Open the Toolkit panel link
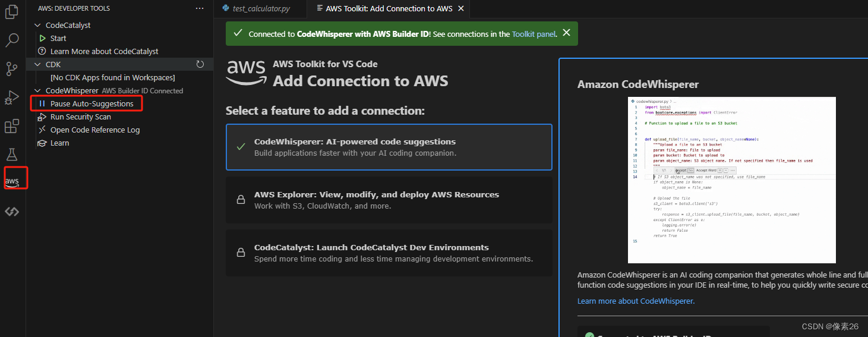 point(534,34)
